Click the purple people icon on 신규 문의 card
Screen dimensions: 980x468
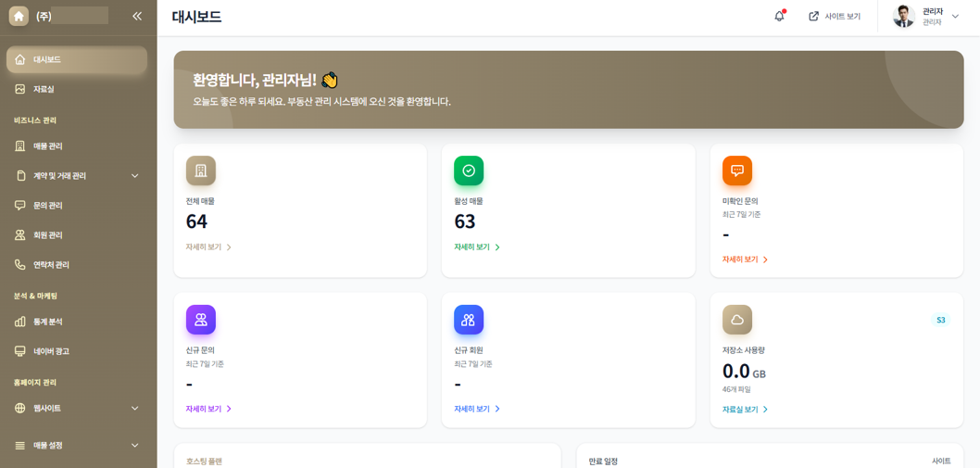tap(200, 320)
